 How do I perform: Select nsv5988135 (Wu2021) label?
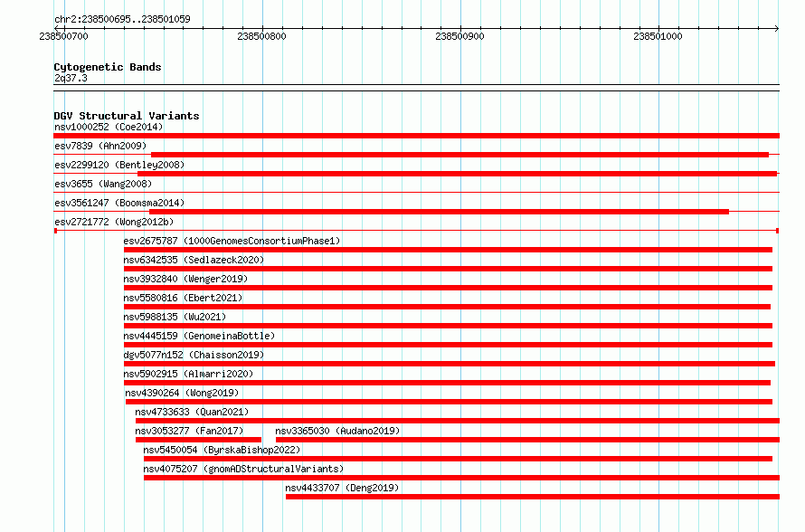(175, 317)
